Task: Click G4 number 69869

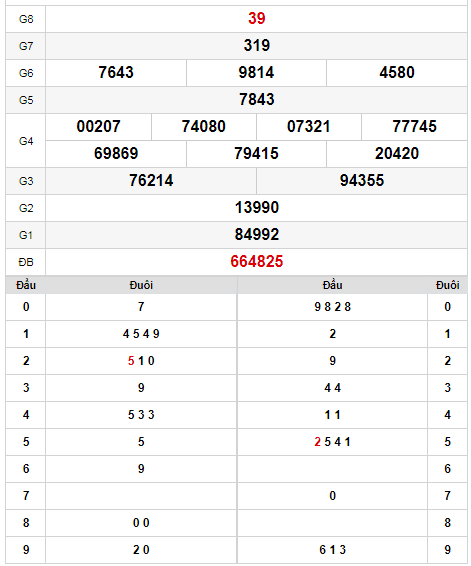Action: pos(116,153)
